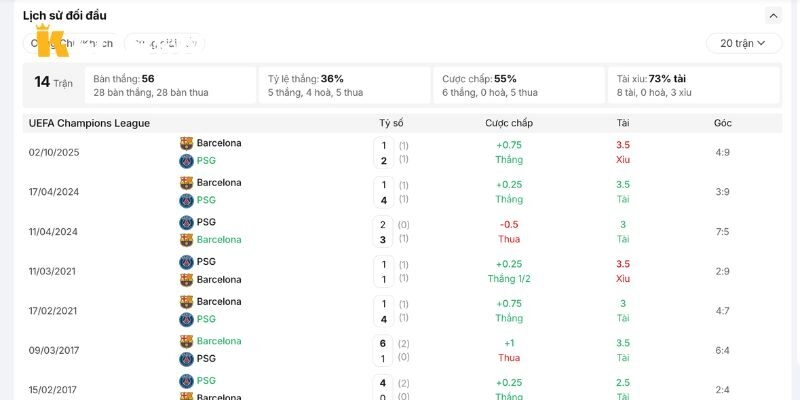Click the Barcelona crest for 02/10/2025 match
This screenshot has height=400, width=800.
(x=187, y=143)
